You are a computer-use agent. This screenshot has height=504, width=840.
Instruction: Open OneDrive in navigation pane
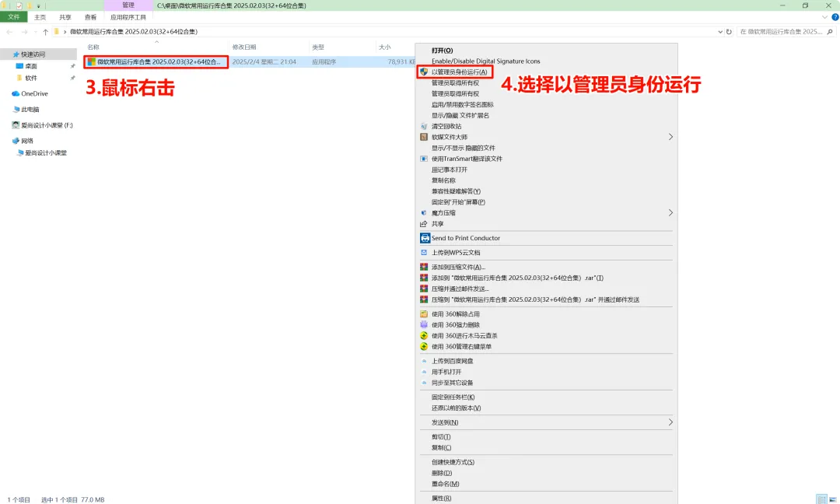[x=35, y=94]
